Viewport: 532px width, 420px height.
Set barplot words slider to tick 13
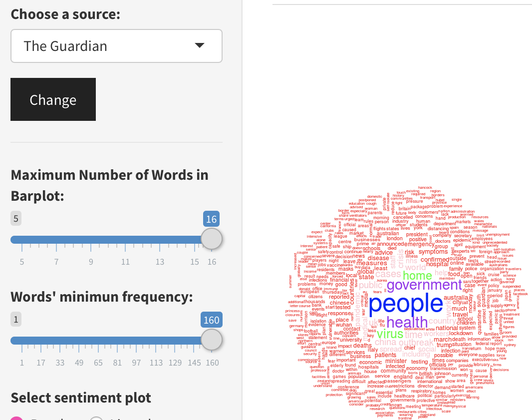coord(160,240)
